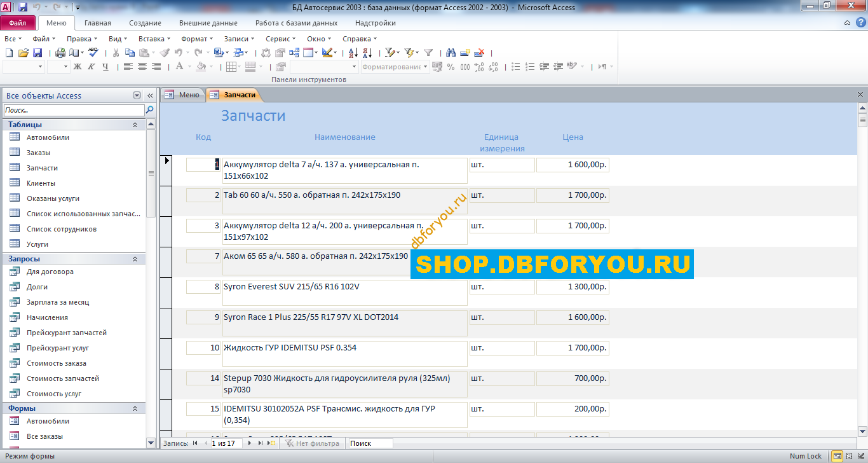This screenshot has width=868, height=463.
Task: Click the numbered list icon
Action: pos(530,67)
